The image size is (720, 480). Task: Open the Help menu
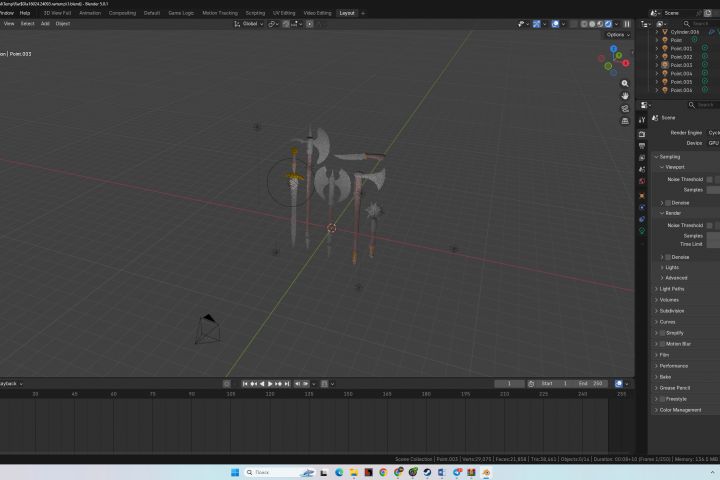[25, 13]
